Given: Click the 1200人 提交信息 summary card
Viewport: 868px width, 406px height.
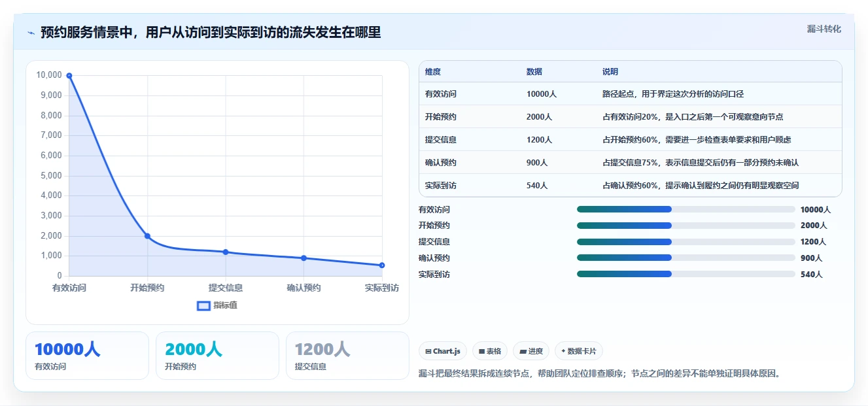Looking at the screenshot, I should coord(347,356).
